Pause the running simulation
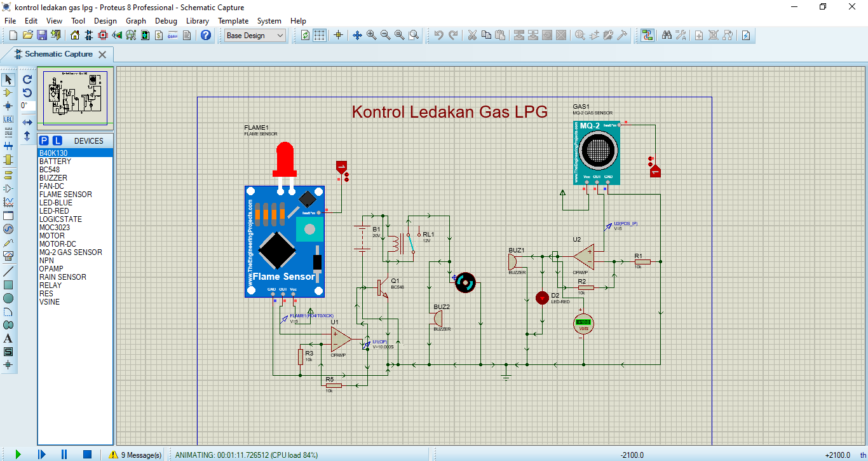The image size is (868, 461). (x=64, y=453)
